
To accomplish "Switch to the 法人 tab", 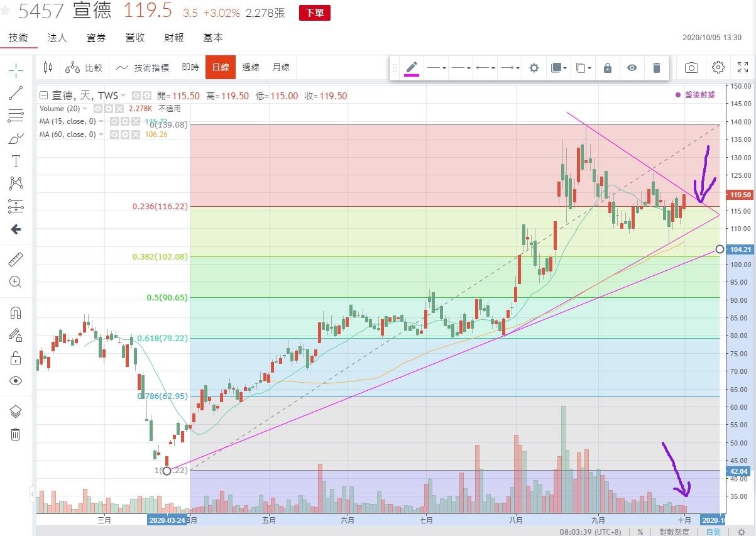I will coord(57,38).
